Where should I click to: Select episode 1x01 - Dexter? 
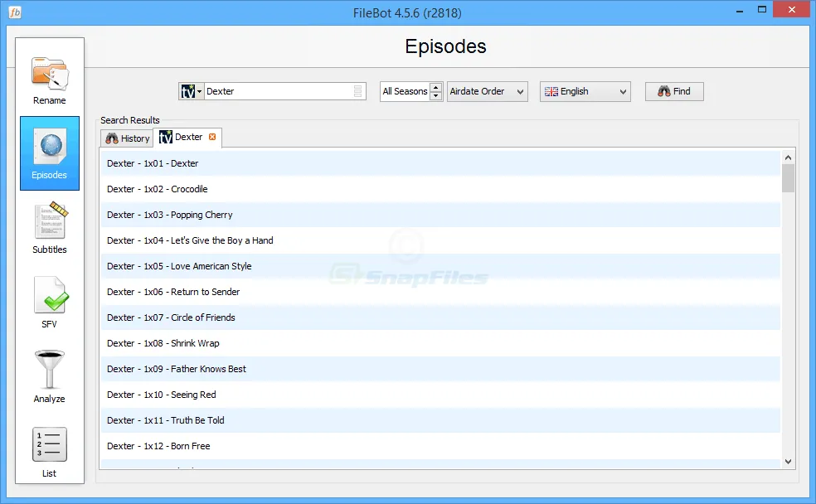pyautogui.click(x=440, y=163)
